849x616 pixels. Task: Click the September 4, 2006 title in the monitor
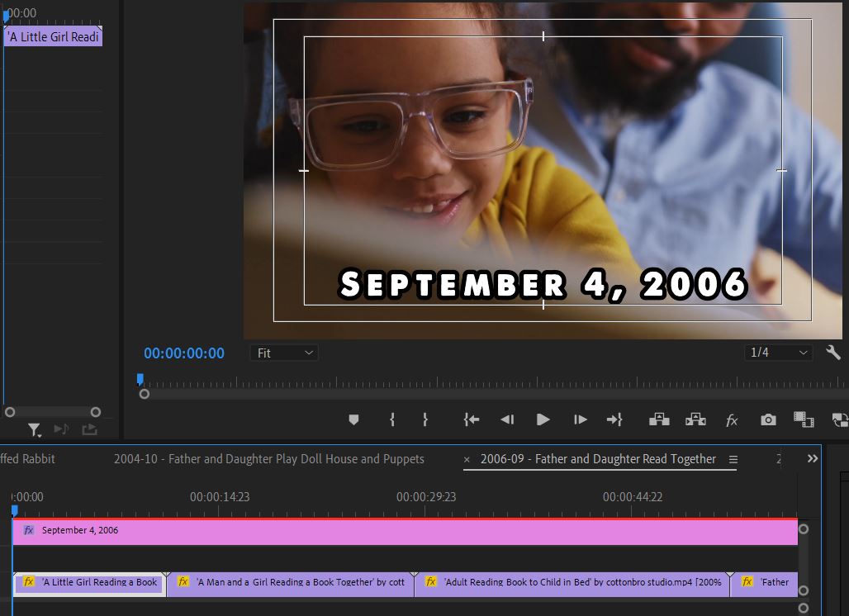(x=543, y=284)
